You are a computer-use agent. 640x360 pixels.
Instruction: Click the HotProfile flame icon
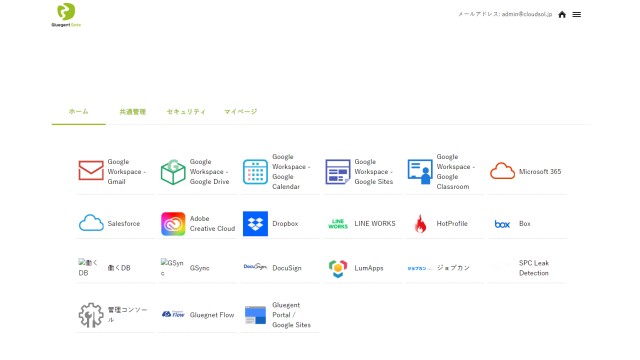point(420,224)
